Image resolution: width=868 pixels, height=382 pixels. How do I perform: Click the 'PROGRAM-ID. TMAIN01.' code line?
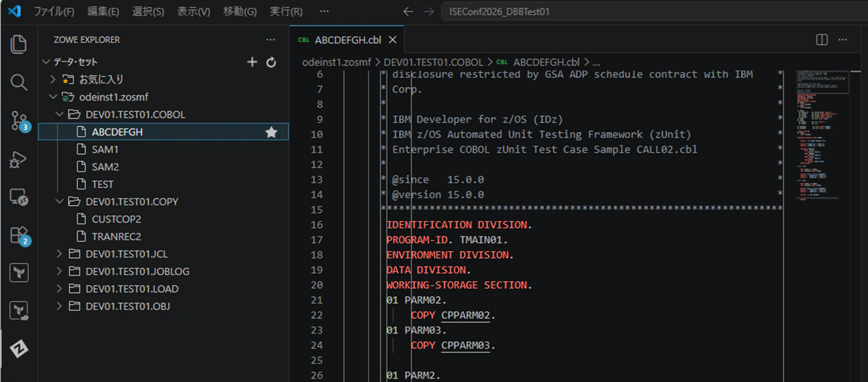(447, 239)
